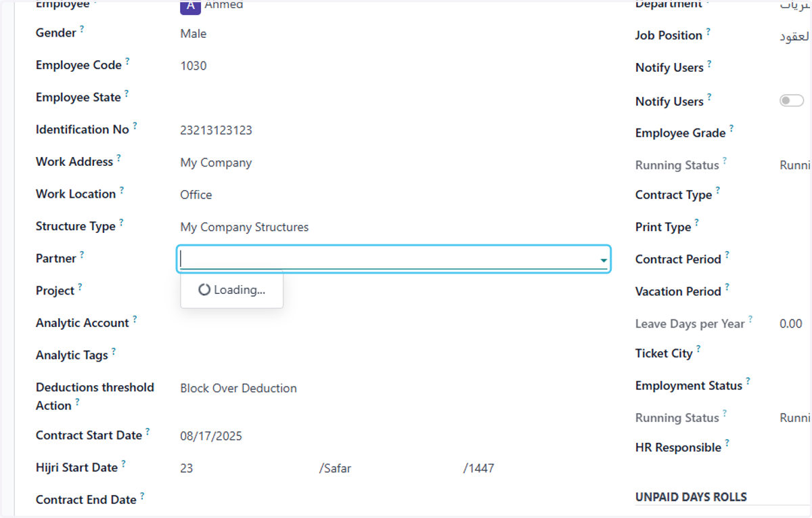Select the Gender field value Male
Viewport: 812px width, 518px height.
[194, 34]
